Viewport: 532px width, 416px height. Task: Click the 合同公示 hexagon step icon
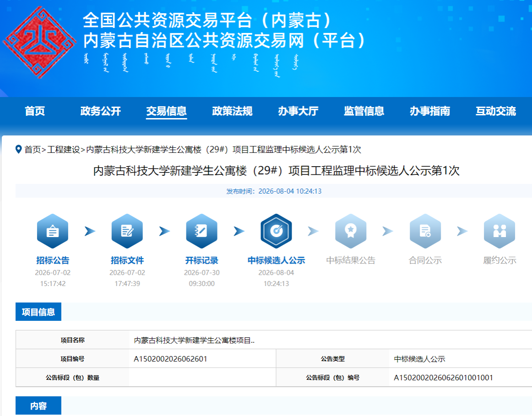(425, 231)
